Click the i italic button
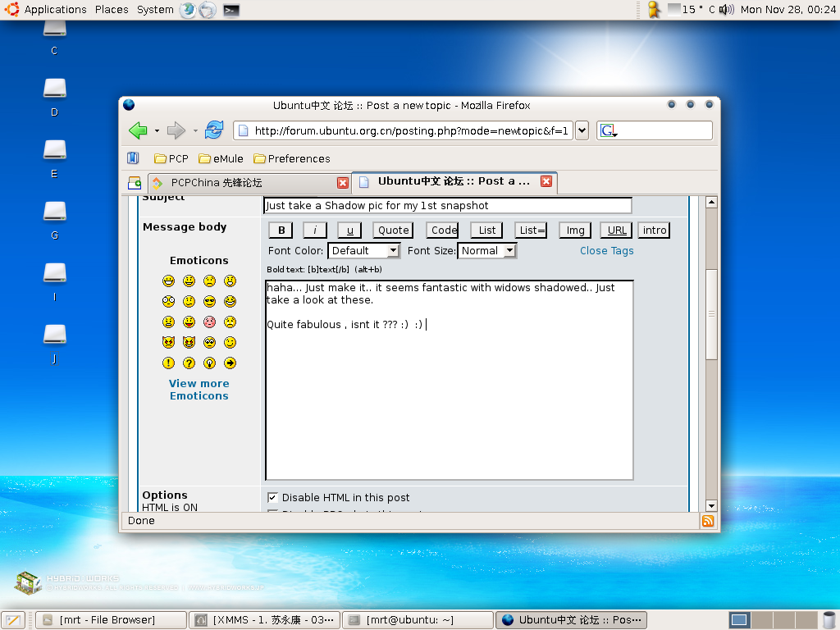840x630 pixels. click(x=315, y=231)
